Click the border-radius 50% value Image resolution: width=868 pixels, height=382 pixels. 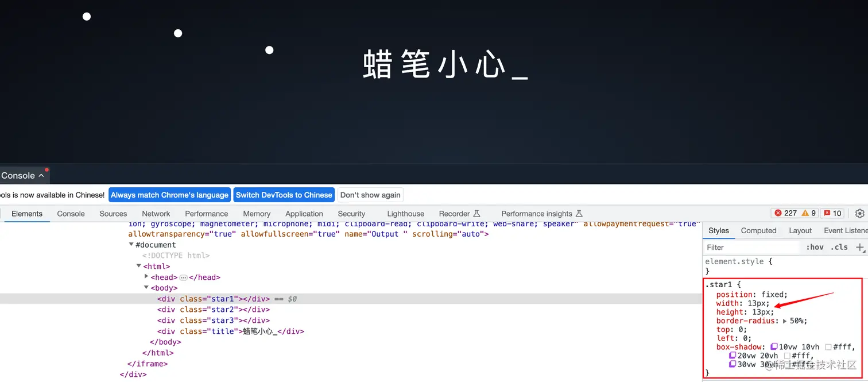point(797,321)
